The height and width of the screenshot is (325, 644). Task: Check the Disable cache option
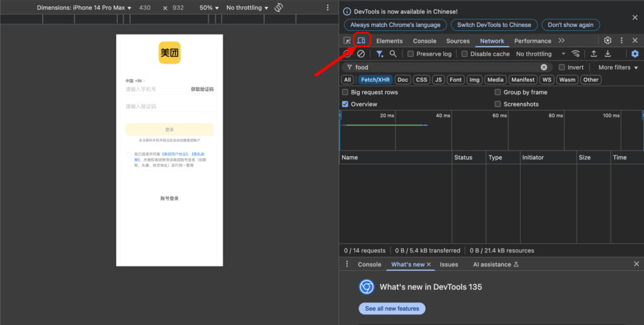pyautogui.click(x=465, y=54)
